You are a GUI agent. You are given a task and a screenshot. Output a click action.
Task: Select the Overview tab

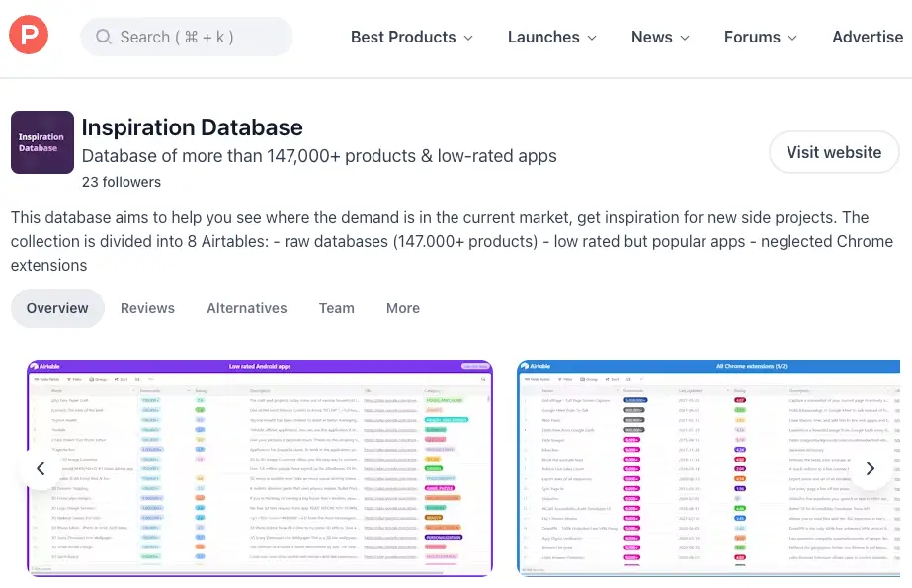(x=57, y=308)
